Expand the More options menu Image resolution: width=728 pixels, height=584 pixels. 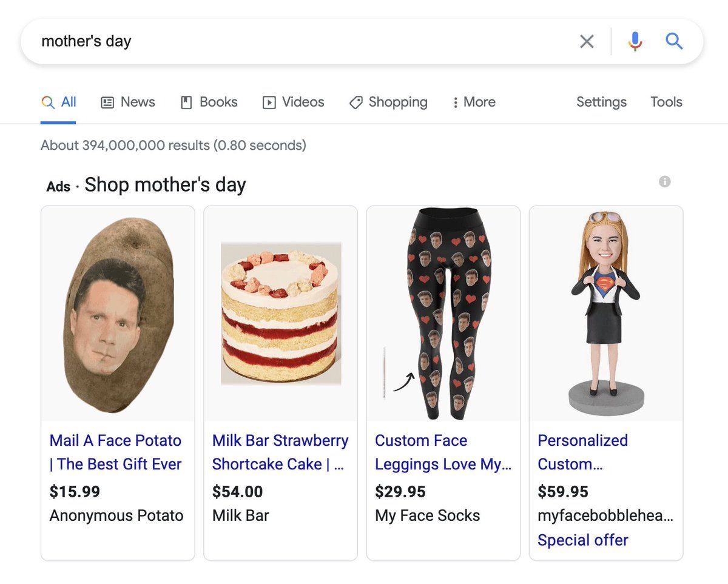click(x=474, y=102)
